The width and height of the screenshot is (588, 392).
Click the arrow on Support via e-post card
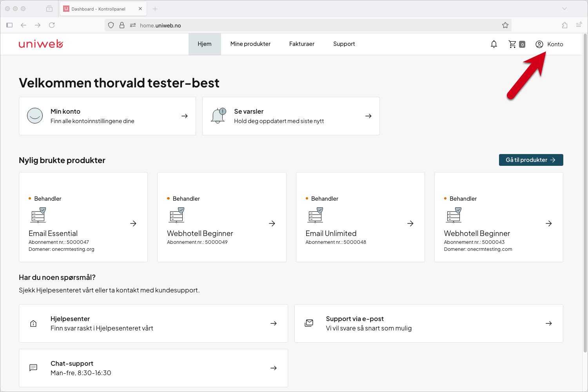pyautogui.click(x=549, y=323)
